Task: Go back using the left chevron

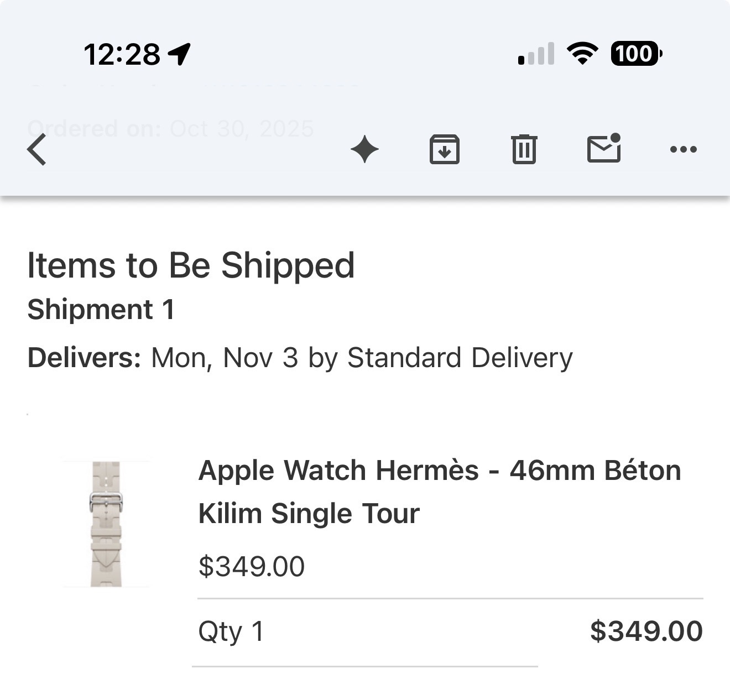Action: click(x=37, y=150)
